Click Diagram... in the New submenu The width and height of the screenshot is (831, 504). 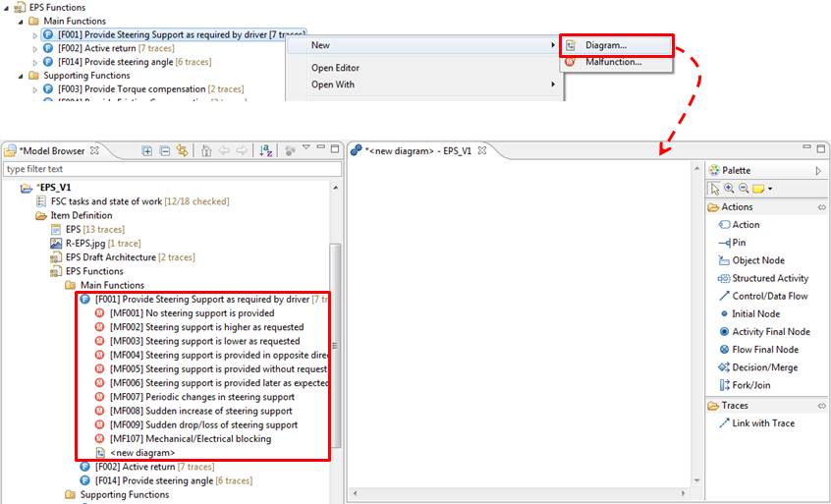[x=606, y=45]
